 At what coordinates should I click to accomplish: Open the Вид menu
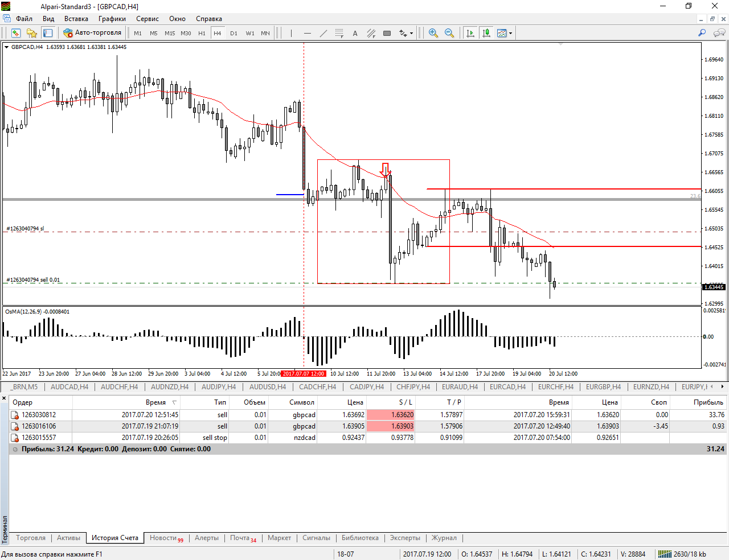[x=48, y=19]
